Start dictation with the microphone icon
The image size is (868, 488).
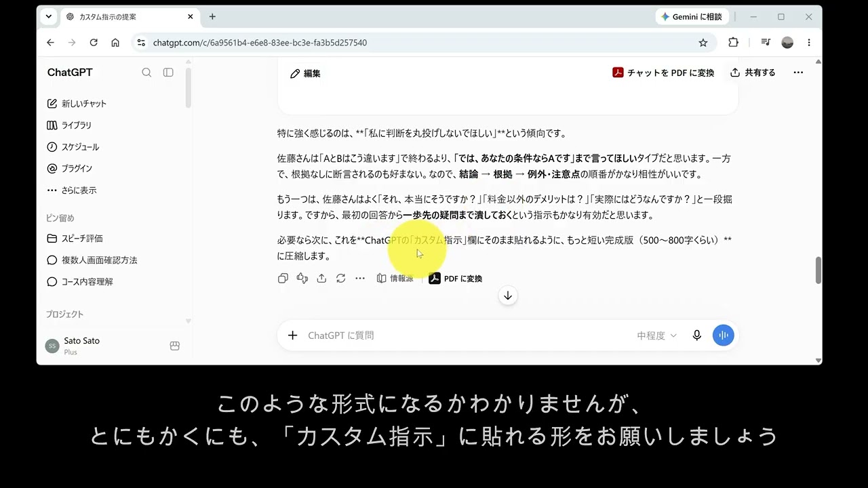click(696, 335)
